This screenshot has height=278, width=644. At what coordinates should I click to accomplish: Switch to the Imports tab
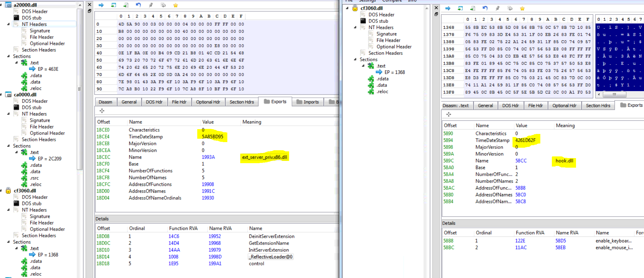(x=308, y=102)
